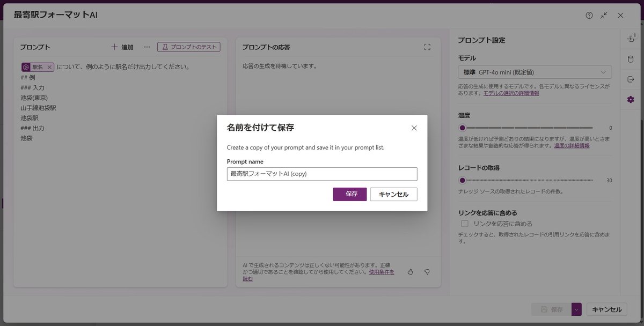Click キャンセル in the save dialog
This screenshot has width=644, height=326.
click(394, 194)
